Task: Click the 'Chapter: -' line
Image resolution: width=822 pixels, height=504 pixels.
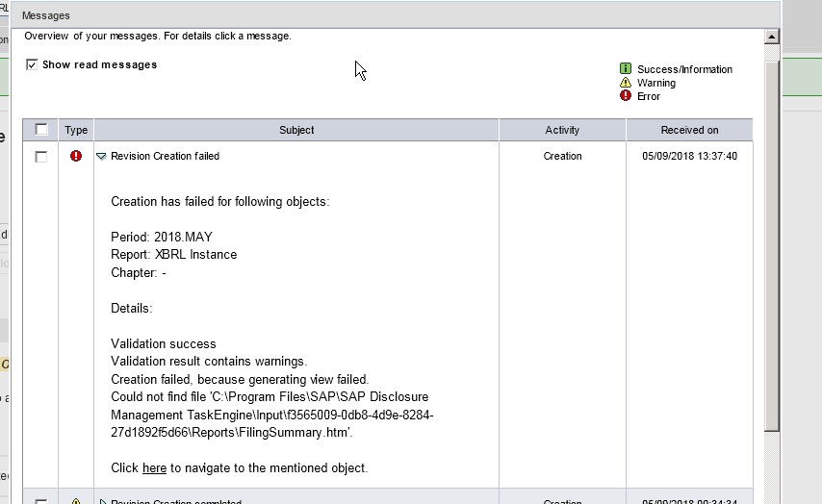Action: click(139, 273)
